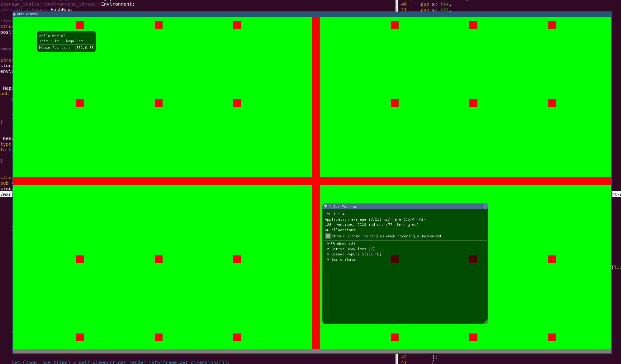The width and height of the screenshot is (621, 364).
Task: Expand the Windows (3) tree node
Action: [x=329, y=244]
